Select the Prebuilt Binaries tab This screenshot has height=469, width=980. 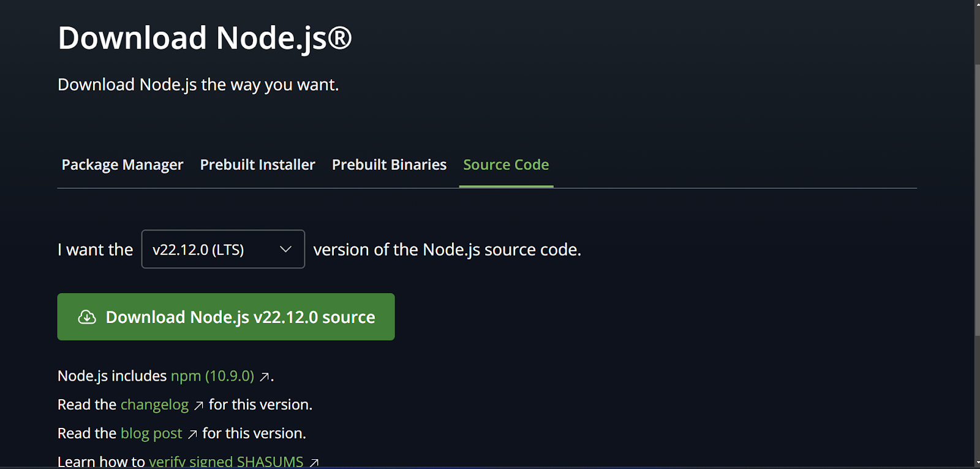(389, 165)
